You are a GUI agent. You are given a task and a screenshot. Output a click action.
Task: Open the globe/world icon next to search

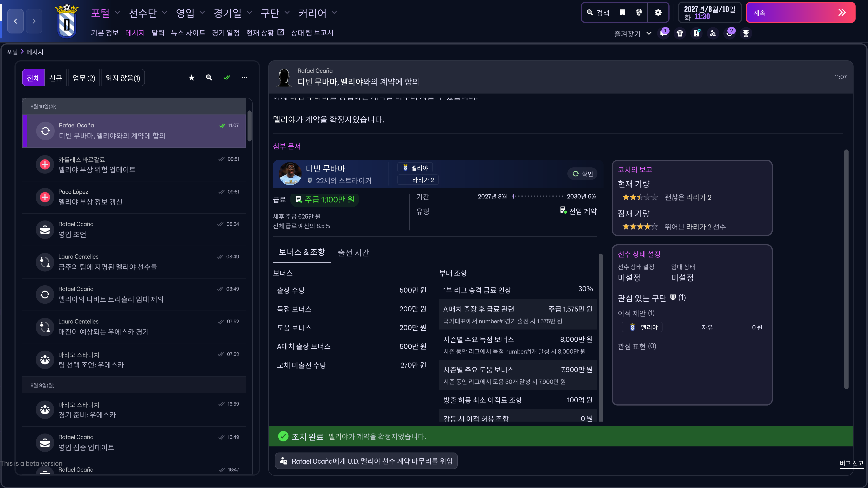click(x=639, y=12)
